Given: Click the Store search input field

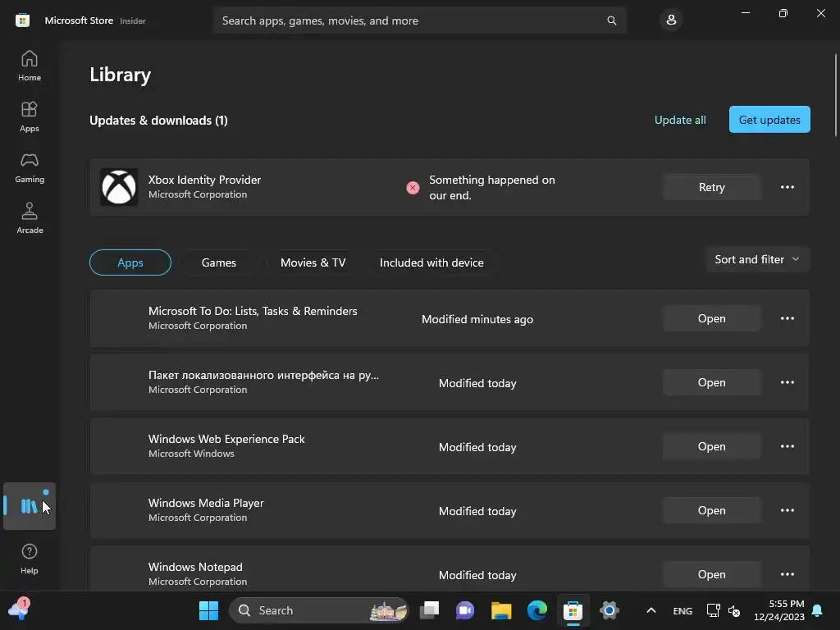Looking at the screenshot, I should coord(420,21).
